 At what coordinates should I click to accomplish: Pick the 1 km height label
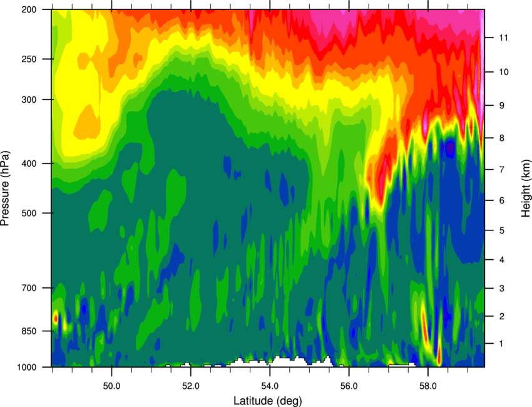tap(501, 344)
